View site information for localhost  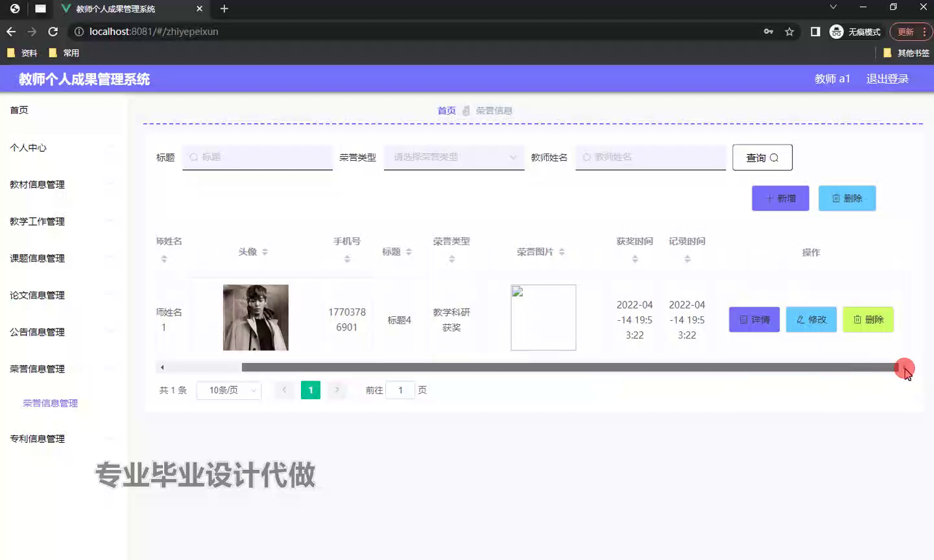[79, 31]
